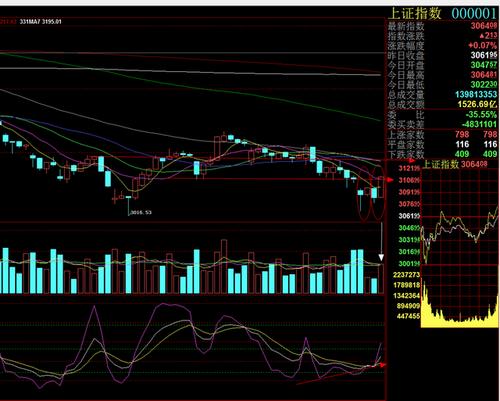This screenshot has width=500, height=401.
Task: Click the 昨日收盘 value 3061.95
Action: [484, 55]
